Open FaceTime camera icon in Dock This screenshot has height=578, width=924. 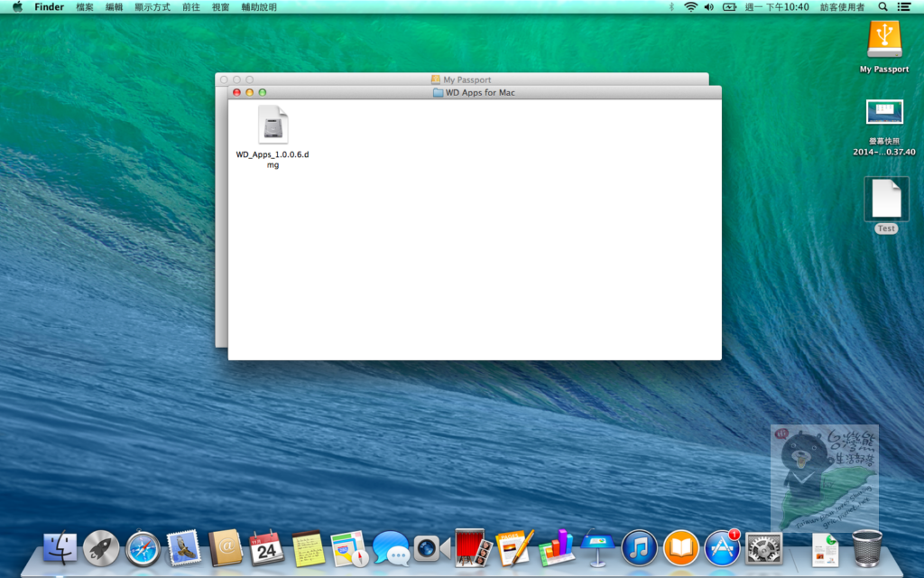(432, 548)
